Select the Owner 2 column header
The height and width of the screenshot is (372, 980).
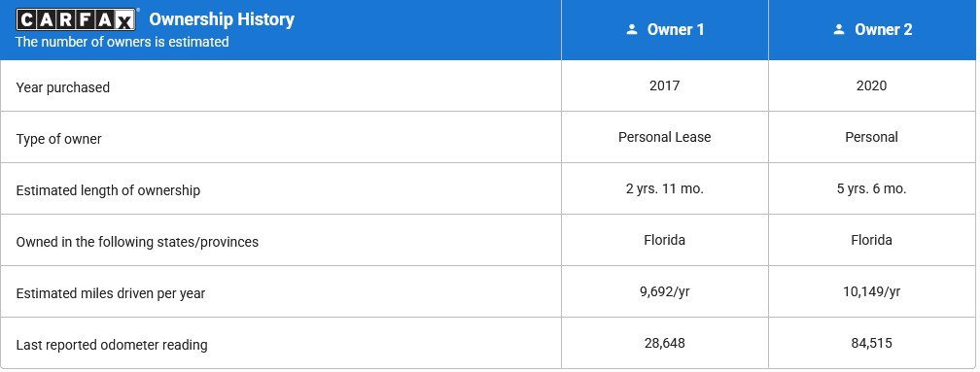(x=872, y=29)
